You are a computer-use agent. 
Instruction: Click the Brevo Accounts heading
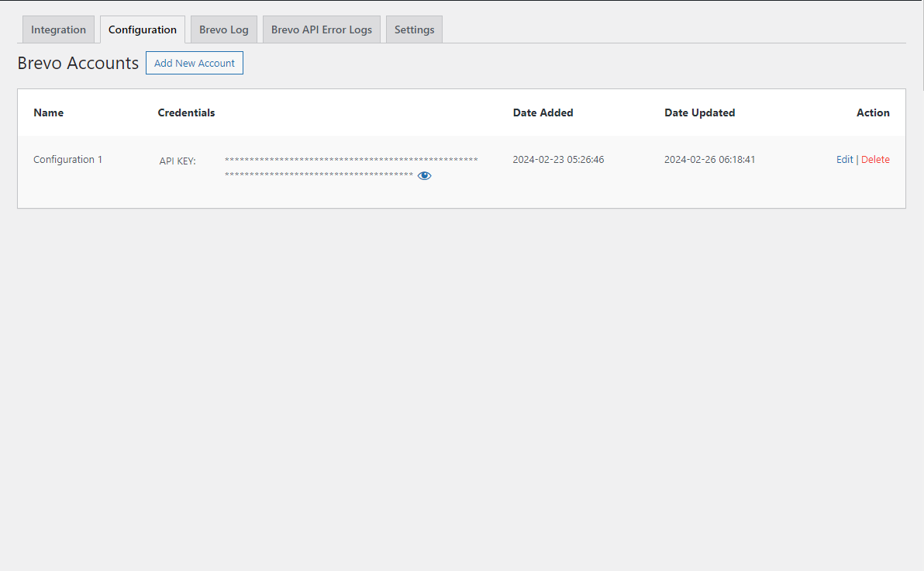78,63
